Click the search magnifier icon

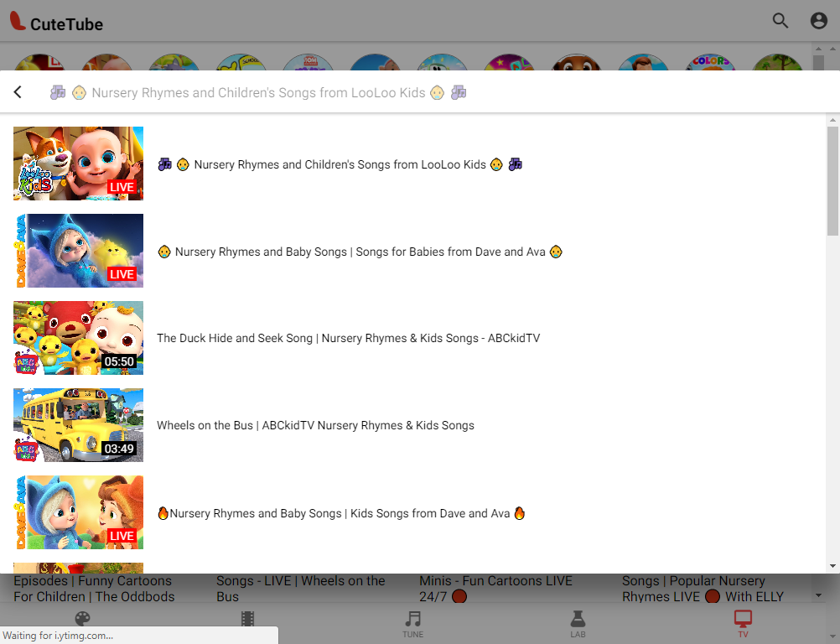point(780,21)
